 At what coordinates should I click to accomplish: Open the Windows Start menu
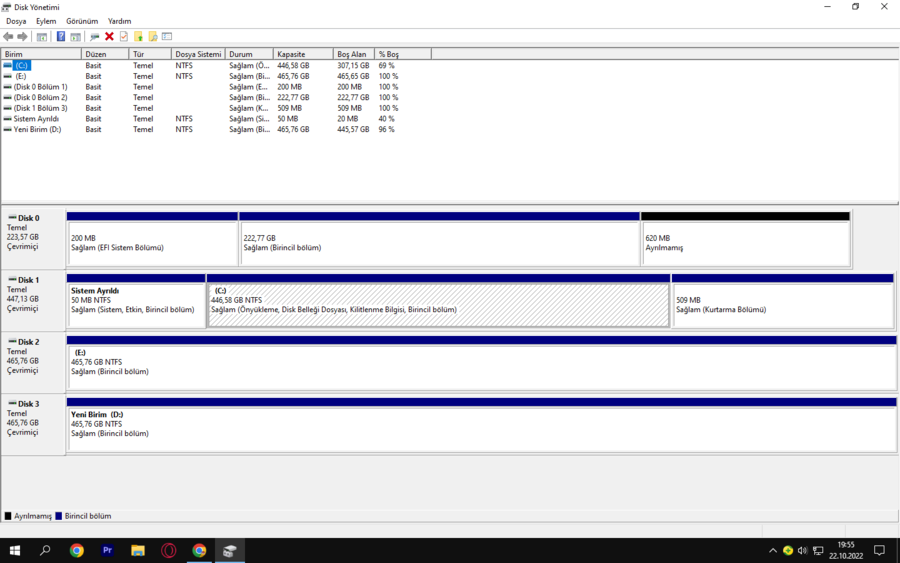click(x=15, y=551)
